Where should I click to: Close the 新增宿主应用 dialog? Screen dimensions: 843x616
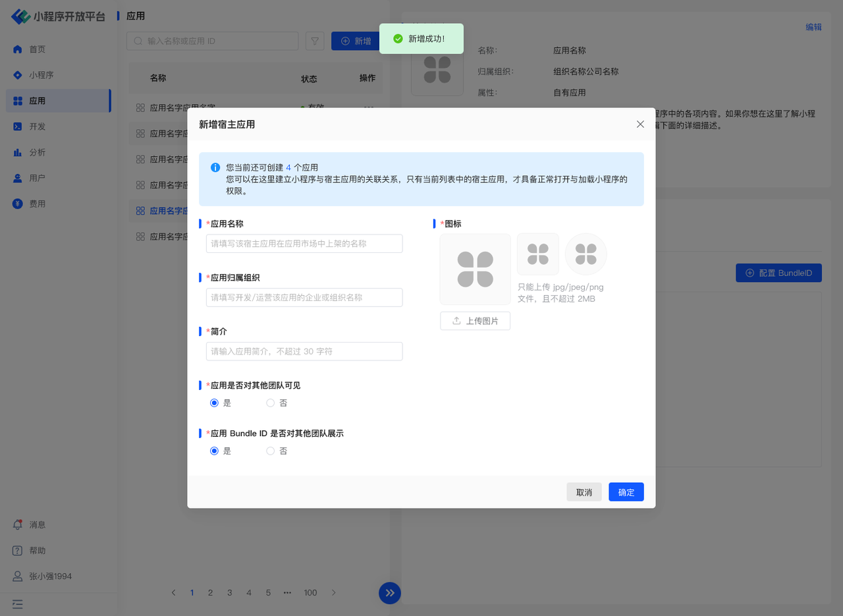[640, 124]
